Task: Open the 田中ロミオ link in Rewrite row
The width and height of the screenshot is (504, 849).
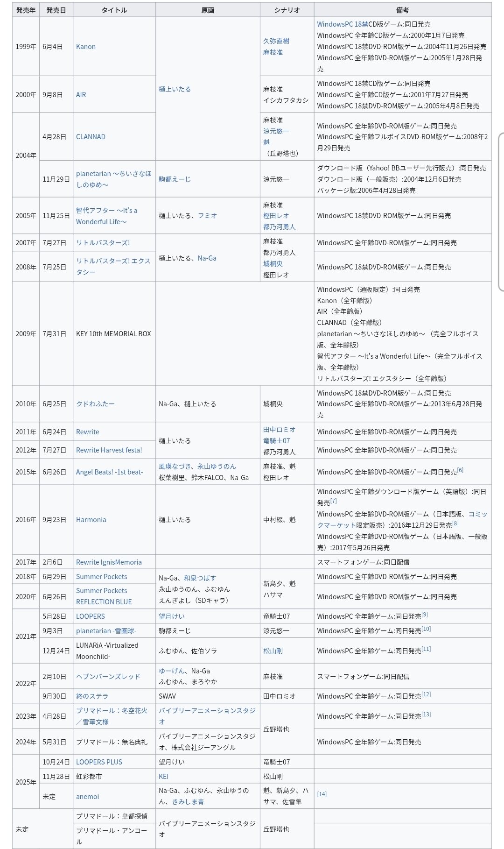Action: [x=280, y=430]
